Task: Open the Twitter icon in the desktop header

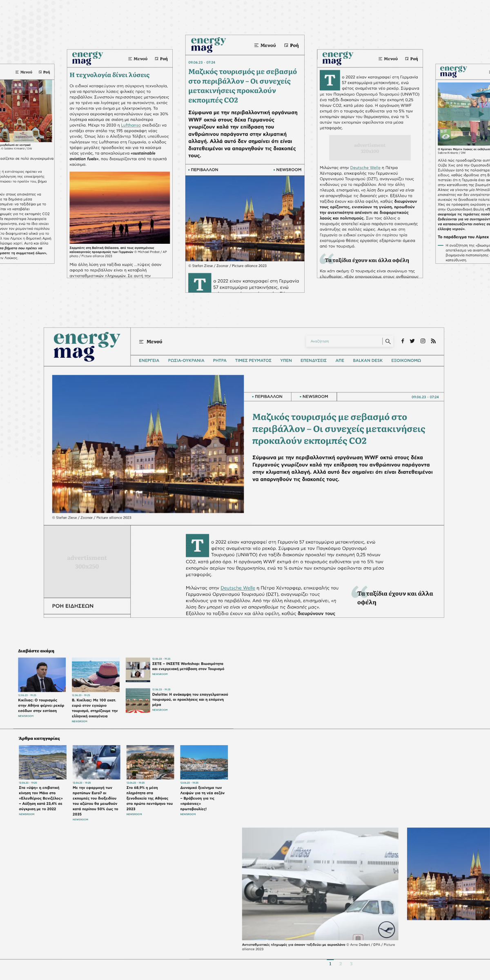Action: (x=412, y=341)
